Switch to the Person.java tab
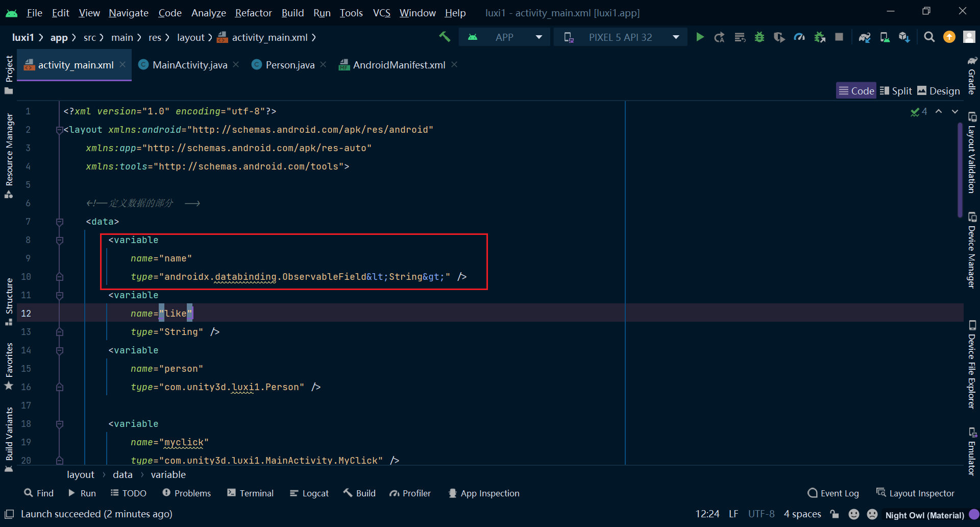The height and width of the screenshot is (527, 980). pos(289,65)
